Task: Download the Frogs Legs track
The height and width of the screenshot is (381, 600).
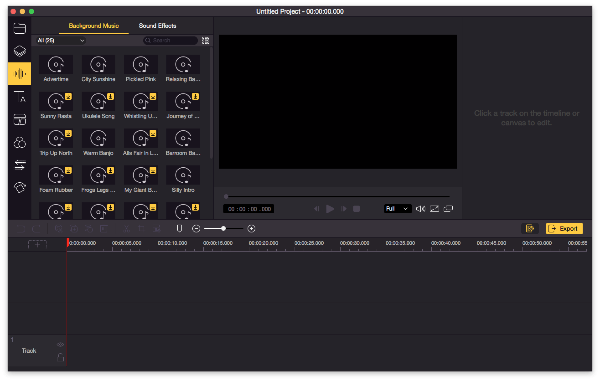Action: tap(111, 171)
